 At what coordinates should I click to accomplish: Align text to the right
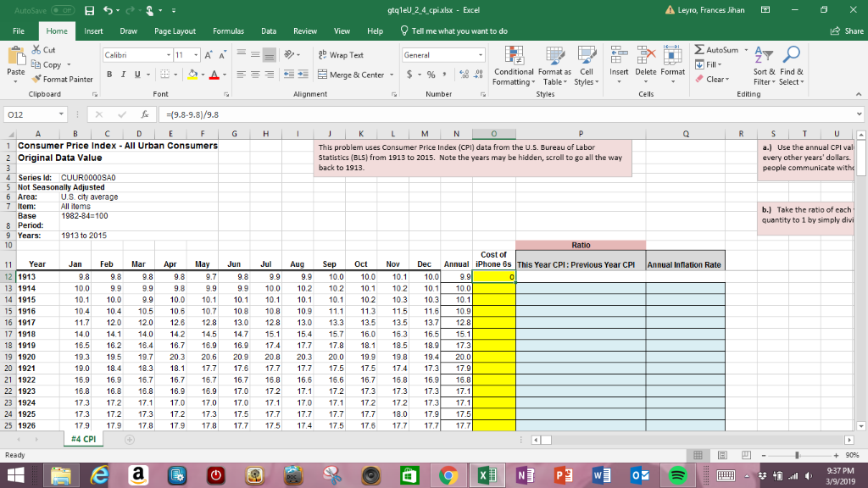[269, 75]
